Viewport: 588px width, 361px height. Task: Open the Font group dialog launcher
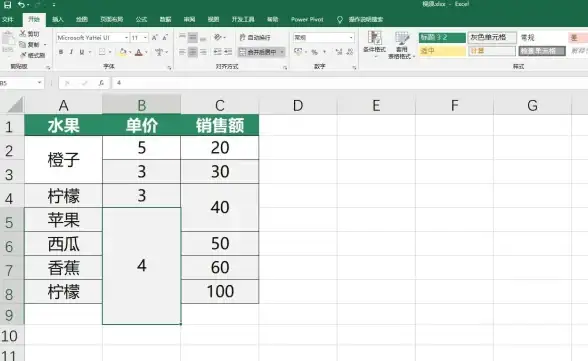pyautogui.click(x=170, y=68)
